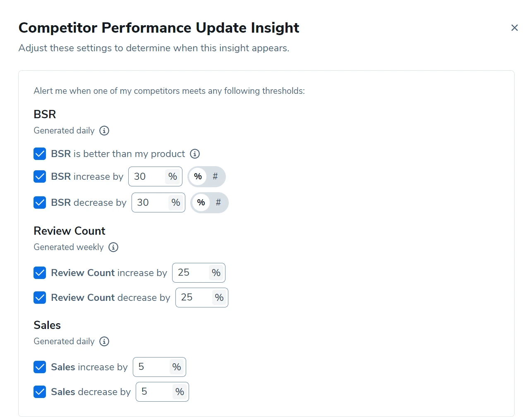Toggle the BSR increase by checkbox
The width and height of the screenshot is (532, 417).
(40, 176)
